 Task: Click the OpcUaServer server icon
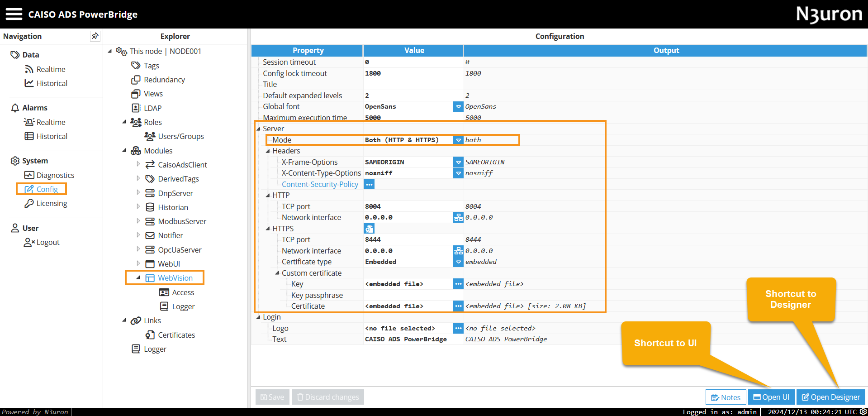[150, 250]
